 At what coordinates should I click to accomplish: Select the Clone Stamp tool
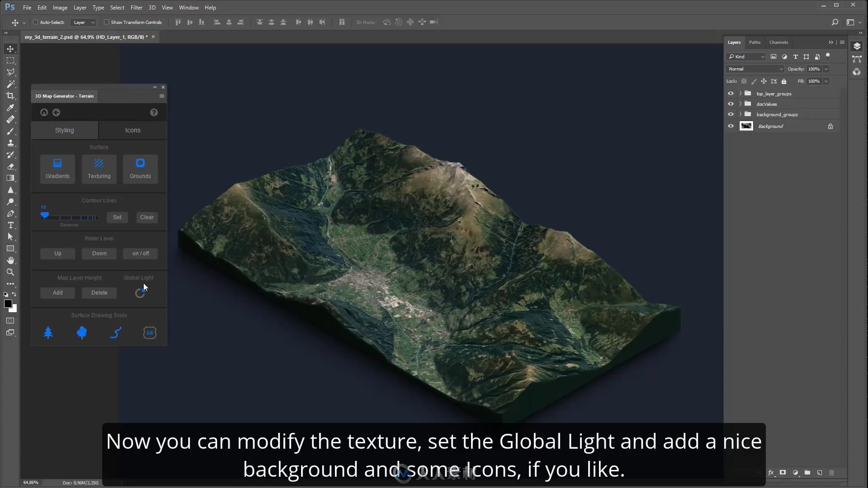(10, 143)
